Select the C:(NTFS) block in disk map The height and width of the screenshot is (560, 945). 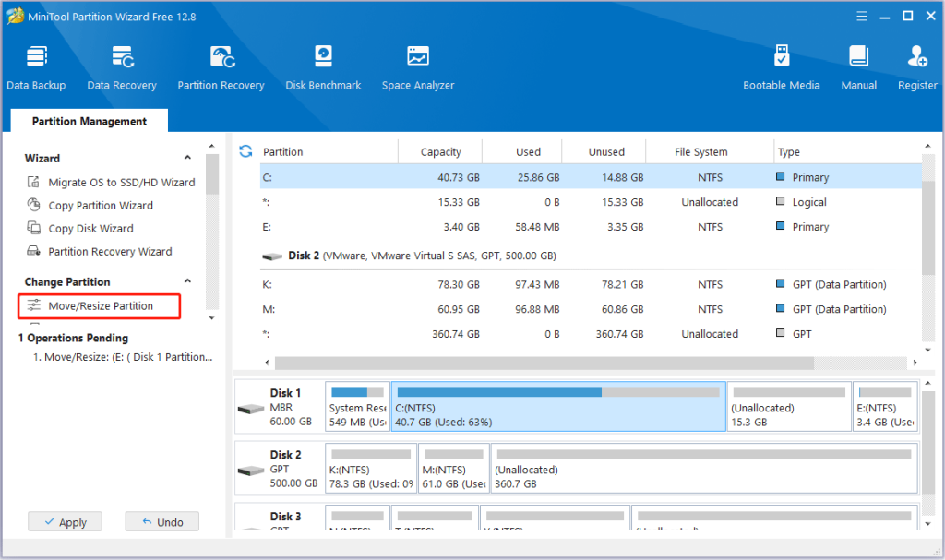[558, 407]
